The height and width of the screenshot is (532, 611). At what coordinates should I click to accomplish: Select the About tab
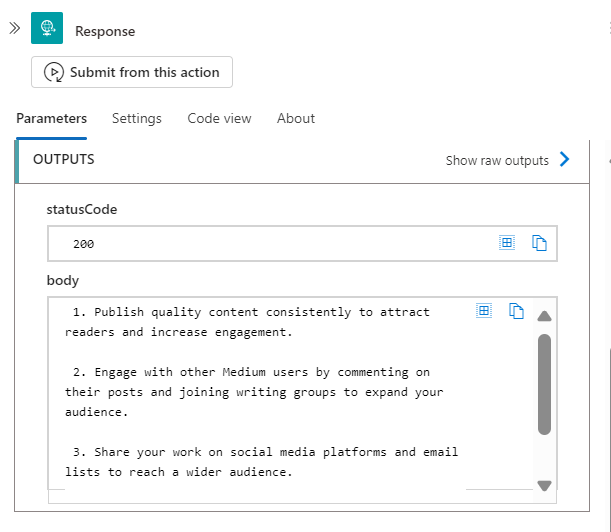coord(296,118)
